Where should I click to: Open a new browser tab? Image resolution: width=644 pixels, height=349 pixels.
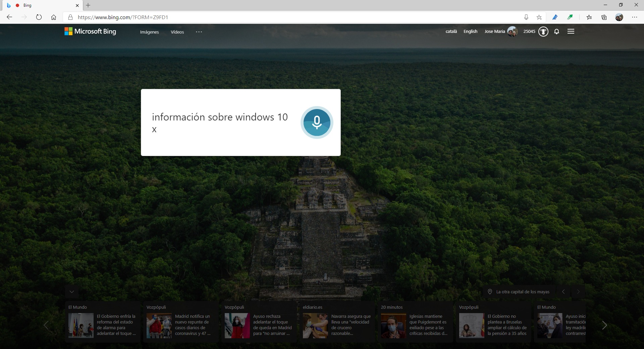click(88, 5)
